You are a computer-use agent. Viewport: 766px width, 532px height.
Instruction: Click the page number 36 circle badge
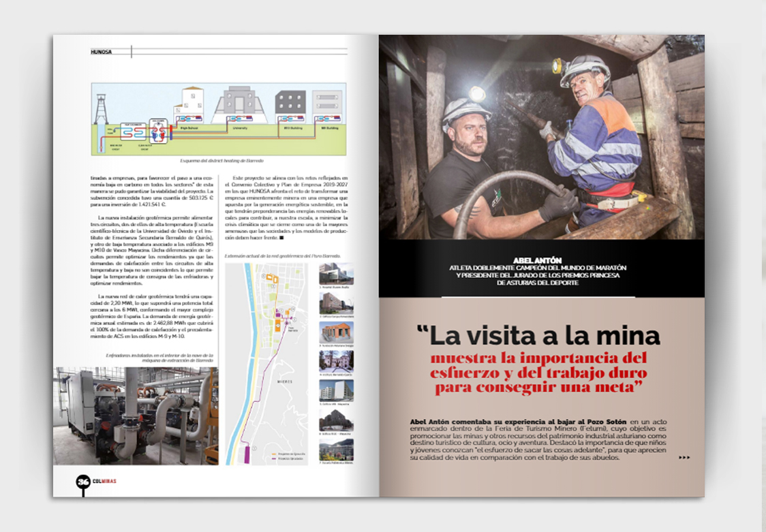click(83, 481)
